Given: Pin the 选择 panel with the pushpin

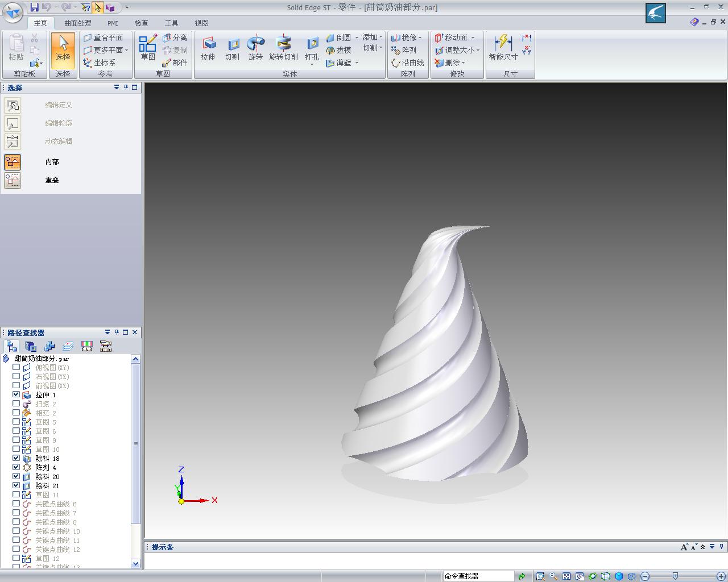Looking at the screenshot, I should point(126,88).
